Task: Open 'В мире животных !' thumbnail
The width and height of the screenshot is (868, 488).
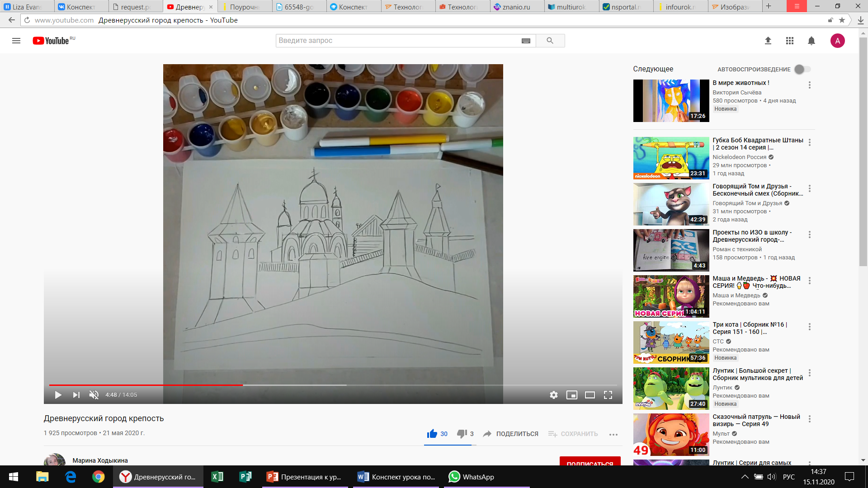Action: tap(671, 101)
